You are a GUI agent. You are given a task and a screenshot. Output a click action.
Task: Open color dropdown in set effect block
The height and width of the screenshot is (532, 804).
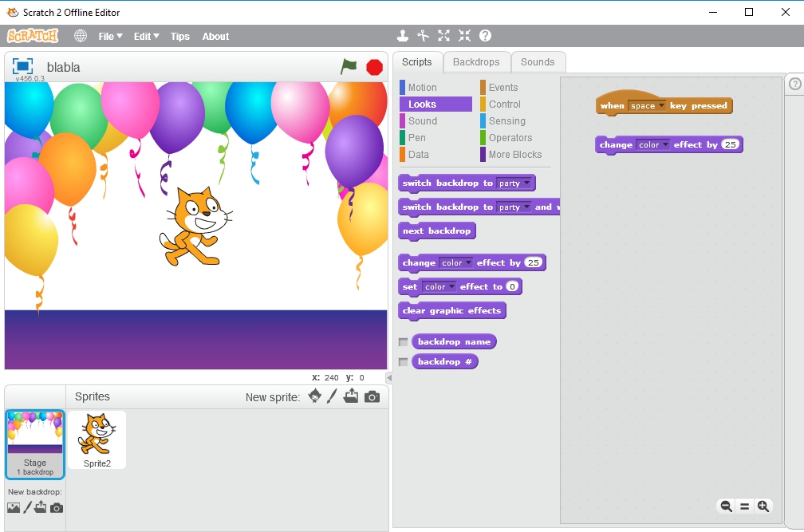tap(439, 286)
